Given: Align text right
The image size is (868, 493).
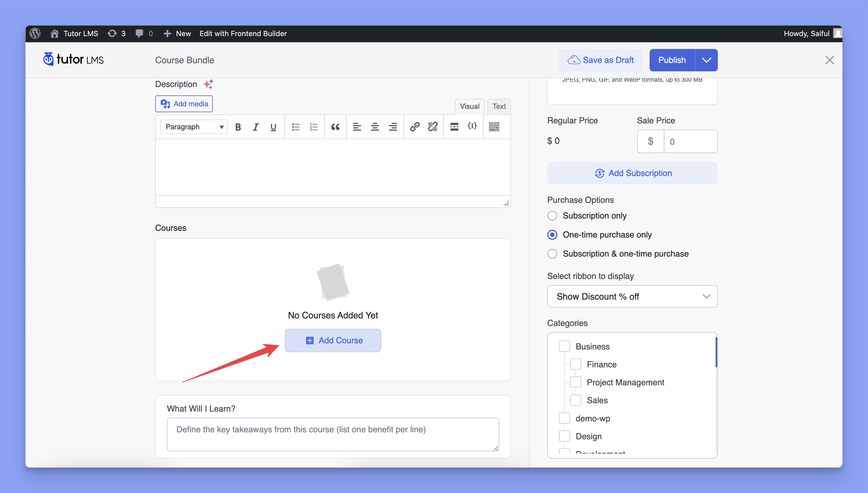Looking at the screenshot, I should point(393,127).
